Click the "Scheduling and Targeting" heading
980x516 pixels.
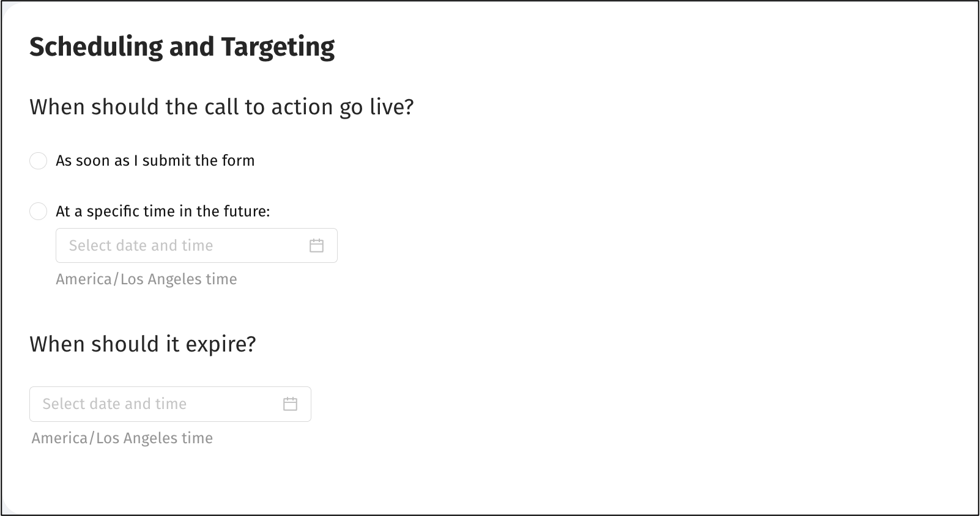[182, 47]
